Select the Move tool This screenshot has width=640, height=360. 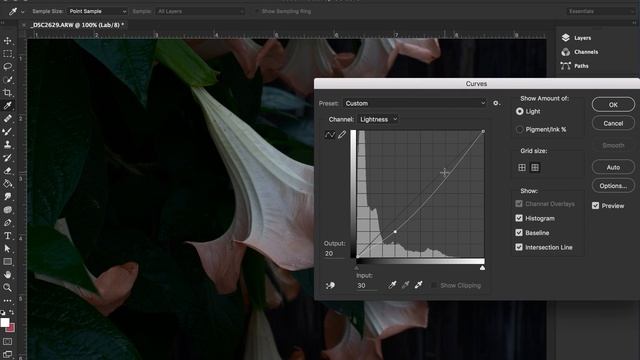pos(7,40)
